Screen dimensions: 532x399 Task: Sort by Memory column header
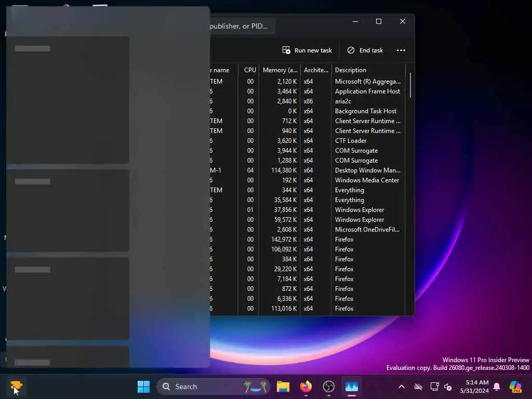[x=280, y=70]
